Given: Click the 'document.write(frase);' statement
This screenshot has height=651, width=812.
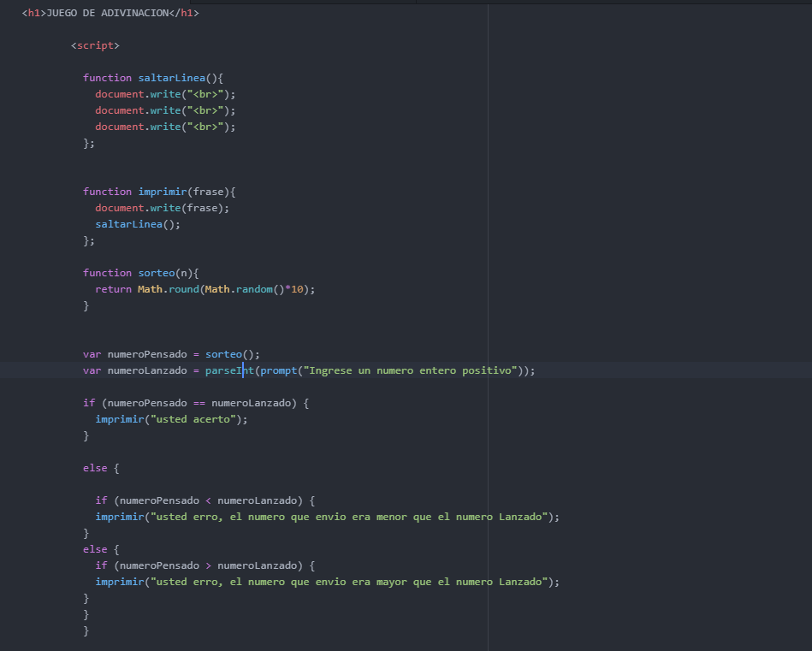Looking at the screenshot, I should [x=162, y=208].
